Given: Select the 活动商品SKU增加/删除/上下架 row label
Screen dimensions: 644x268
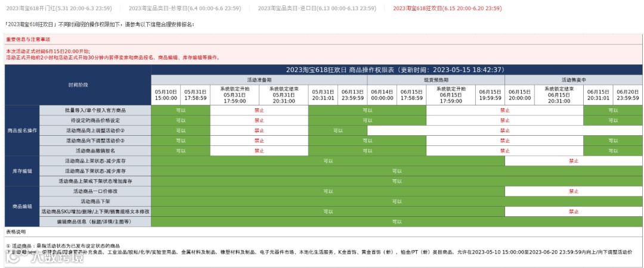Looking at the screenshot, I should [95, 212].
